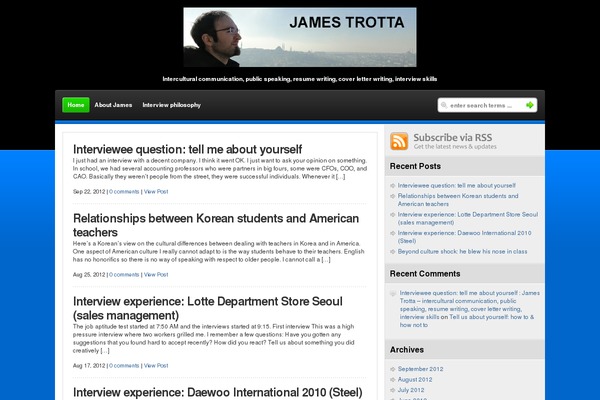
Task: Click the James Trotta header banner image
Action: pos(300,37)
